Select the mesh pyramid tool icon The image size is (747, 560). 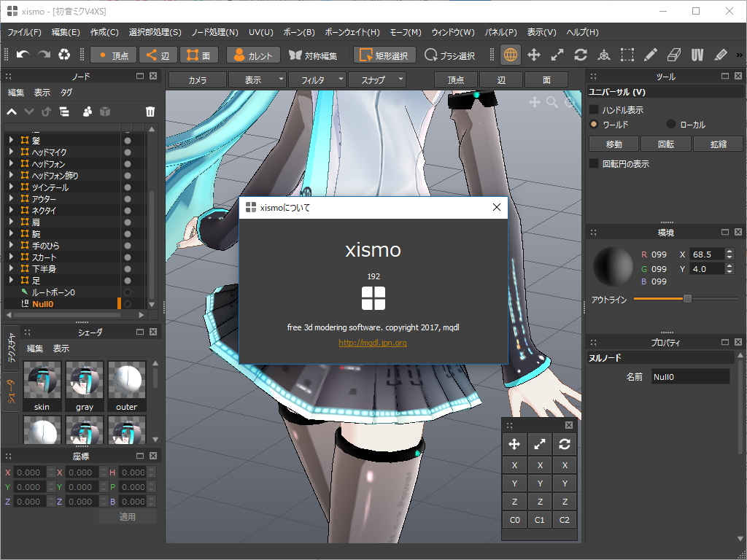603,55
